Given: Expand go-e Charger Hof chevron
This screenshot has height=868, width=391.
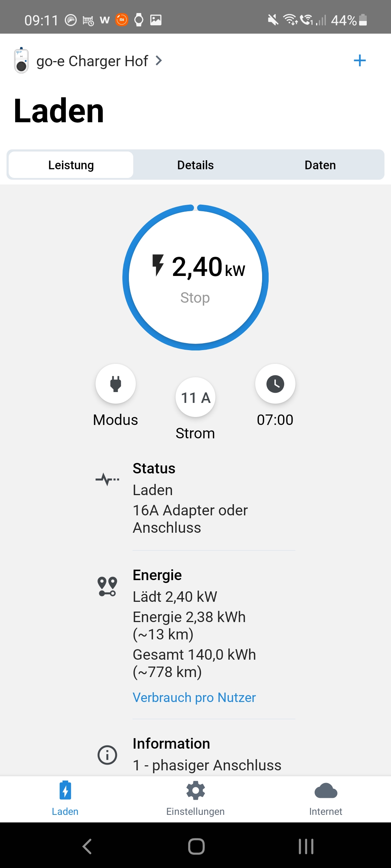Looking at the screenshot, I should [x=159, y=61].
